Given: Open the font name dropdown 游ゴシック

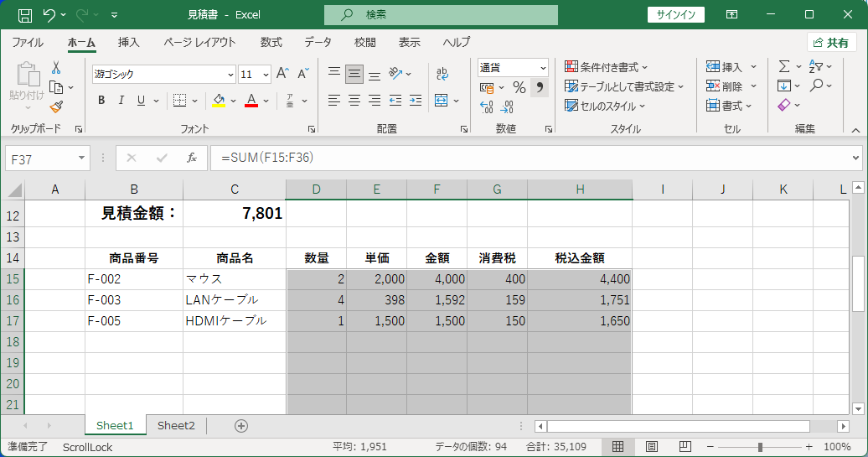Looking at the screenshot, I should (x=231, y=75).
